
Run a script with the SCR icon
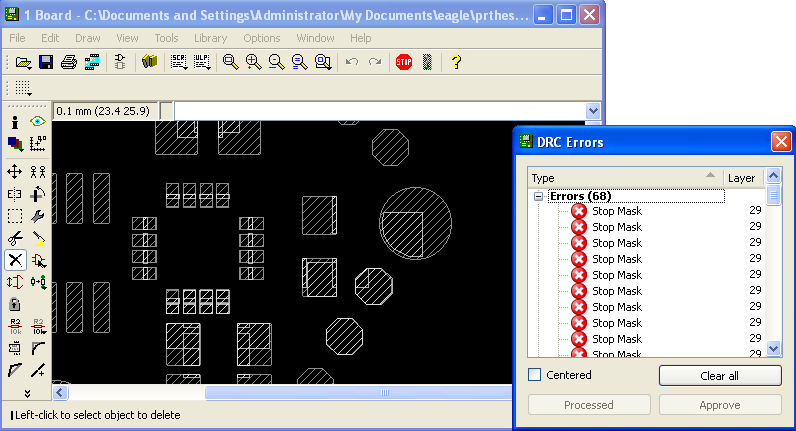pos(179,62)
